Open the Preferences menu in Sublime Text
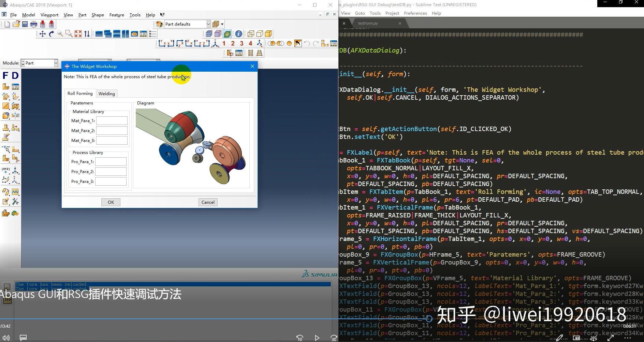 [x=415, y=13]
